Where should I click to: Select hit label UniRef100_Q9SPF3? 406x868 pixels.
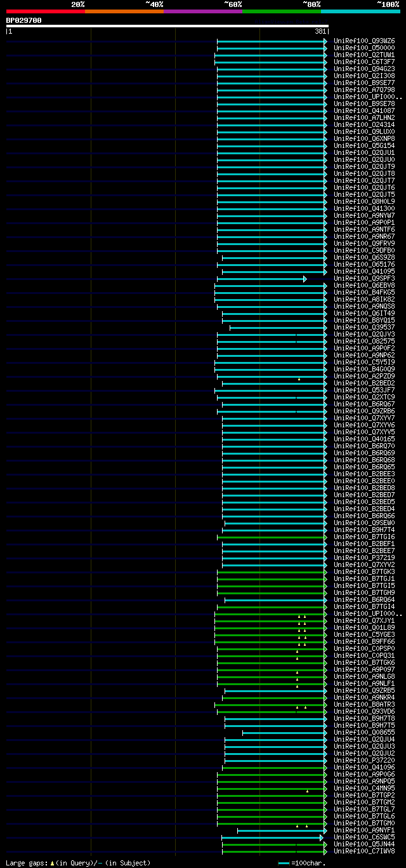click(x=364, y=278)
